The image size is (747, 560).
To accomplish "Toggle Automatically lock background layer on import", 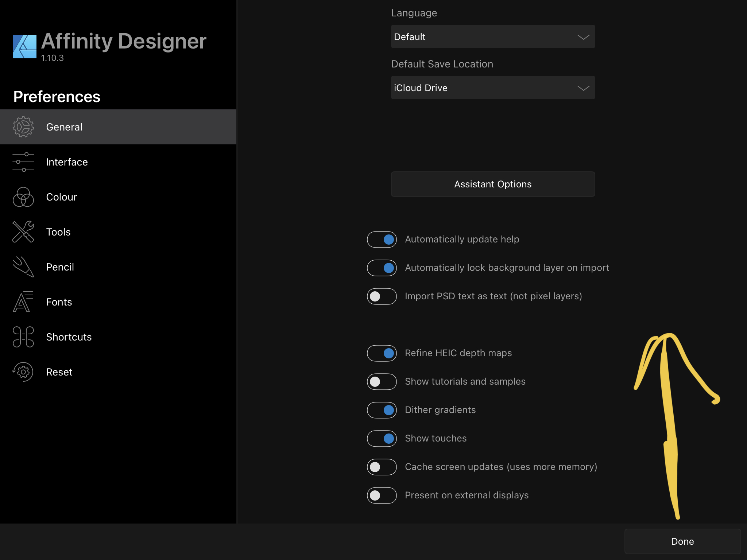I will tap(382, 268).
